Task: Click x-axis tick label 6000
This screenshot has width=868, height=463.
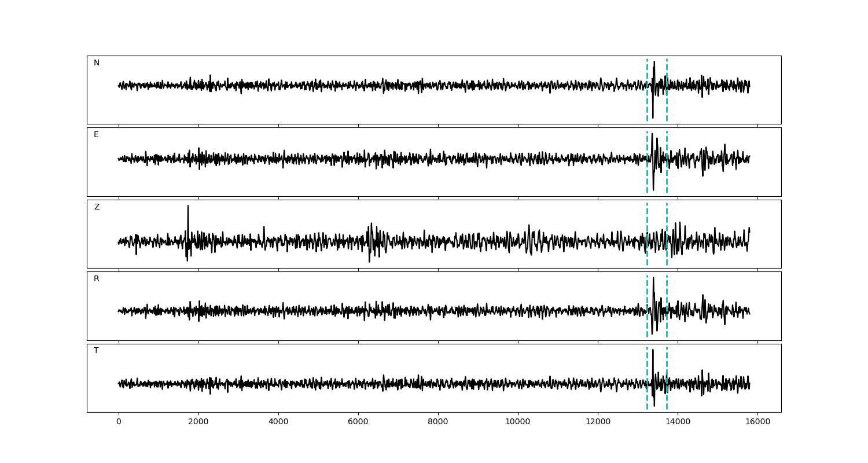Action: [x=358, y=422]
